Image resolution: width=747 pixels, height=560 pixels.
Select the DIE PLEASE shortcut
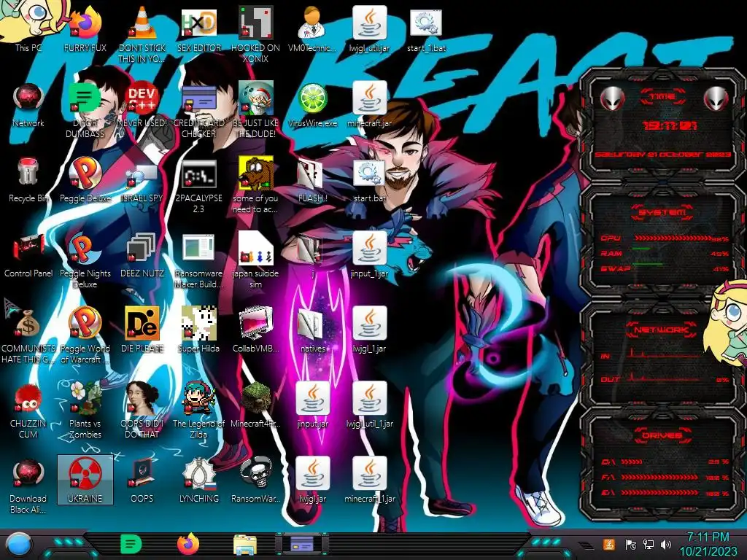point(142,330)
